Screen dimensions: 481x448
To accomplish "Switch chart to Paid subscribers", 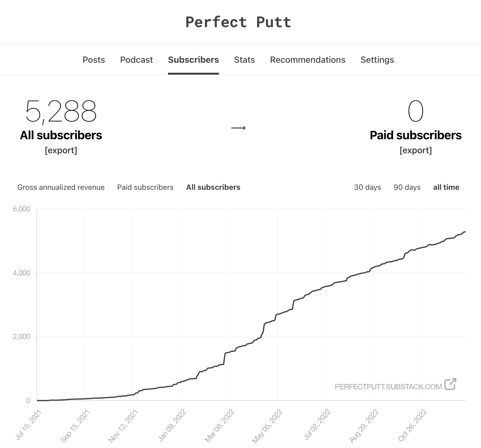I will coord(145,187).
